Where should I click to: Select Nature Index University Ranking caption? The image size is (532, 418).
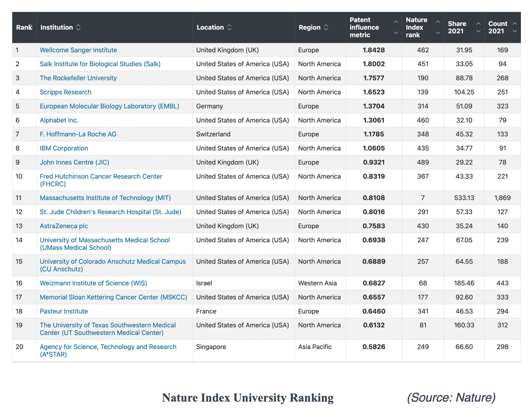[x=248, y=398]
